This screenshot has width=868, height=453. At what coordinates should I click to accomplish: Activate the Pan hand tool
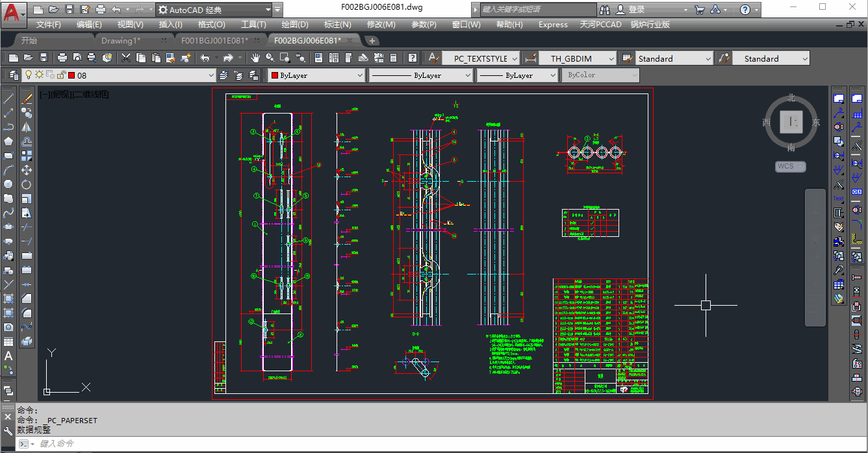coord(255,58)
